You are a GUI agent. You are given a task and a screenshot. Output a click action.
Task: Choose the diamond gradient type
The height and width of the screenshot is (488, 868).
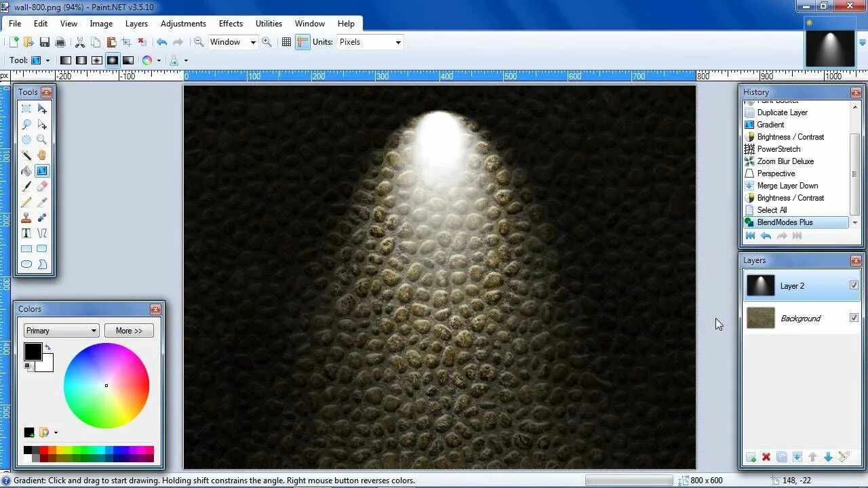pos(97,60)
